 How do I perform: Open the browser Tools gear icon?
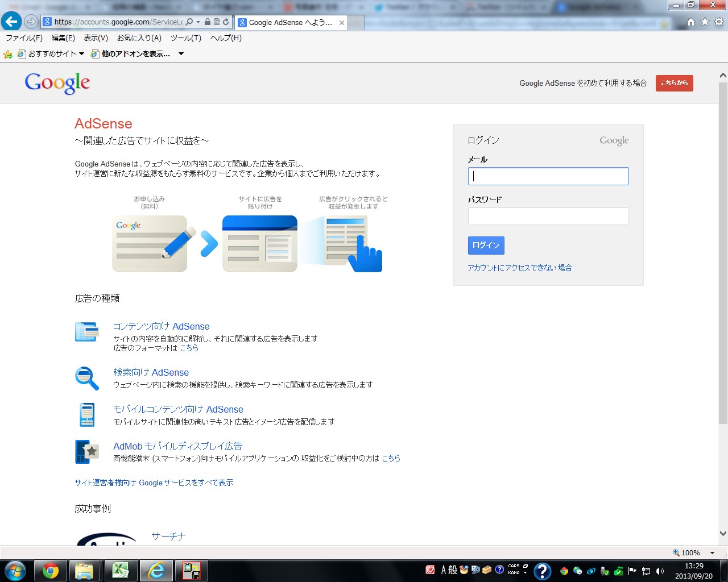click(719, 22)
